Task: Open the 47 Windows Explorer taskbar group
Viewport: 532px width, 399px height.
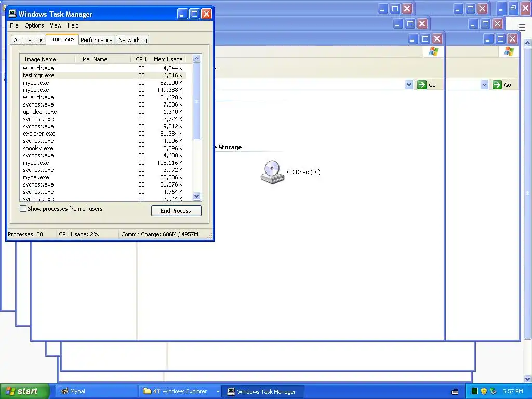Action: point(180,391)
